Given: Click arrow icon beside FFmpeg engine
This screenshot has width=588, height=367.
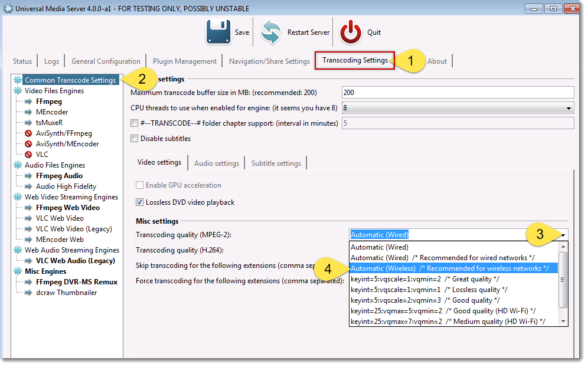Looking at the screenshot, I should [28, 101].
